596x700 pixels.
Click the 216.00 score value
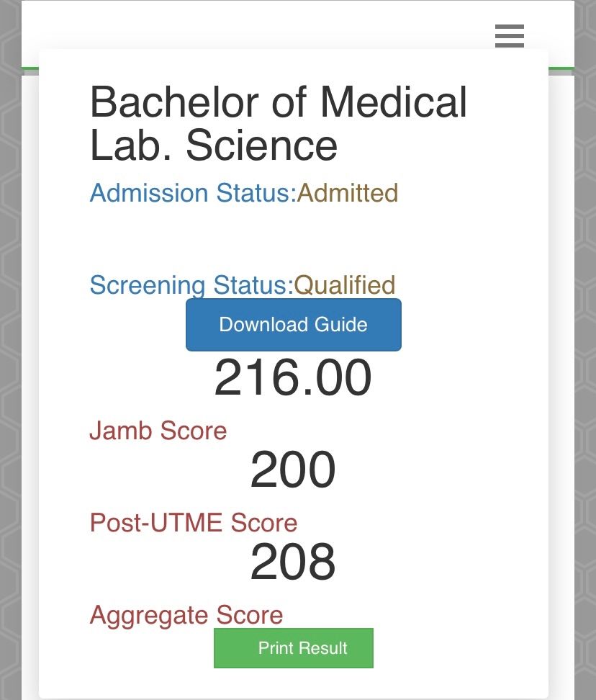click(x=293, y=378)
